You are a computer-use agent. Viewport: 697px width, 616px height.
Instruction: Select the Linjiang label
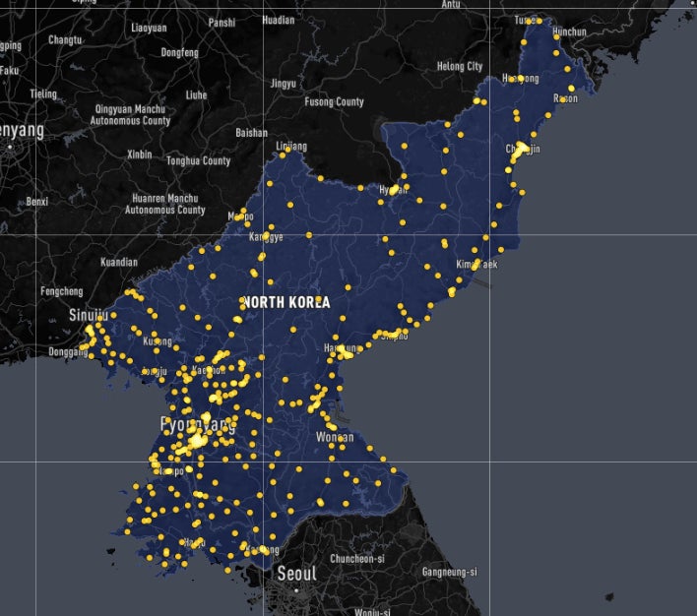(291, 147)
